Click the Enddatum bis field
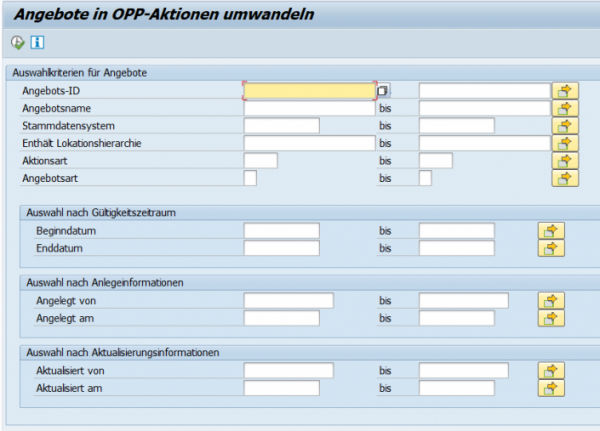The image size is (600, 431). pyautogui.click(x=457, y=248)
